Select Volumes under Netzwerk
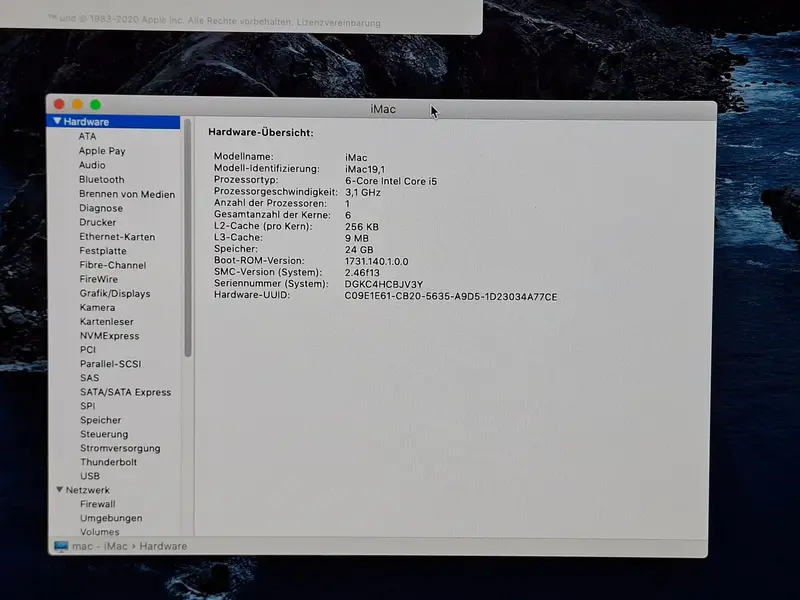The height and width of the screenshot is (600, 800). click(99, 532)
